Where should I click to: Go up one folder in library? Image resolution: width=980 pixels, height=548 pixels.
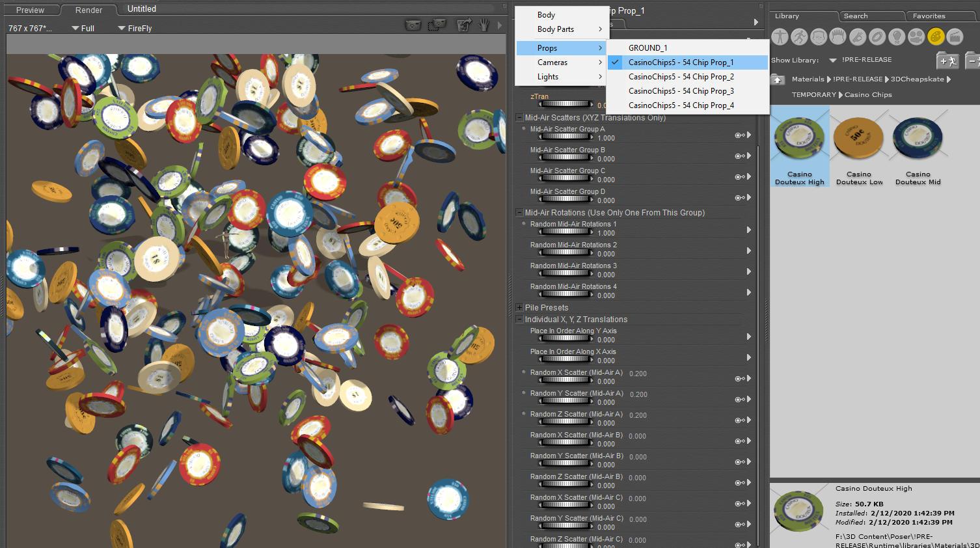tap(777, 79)
